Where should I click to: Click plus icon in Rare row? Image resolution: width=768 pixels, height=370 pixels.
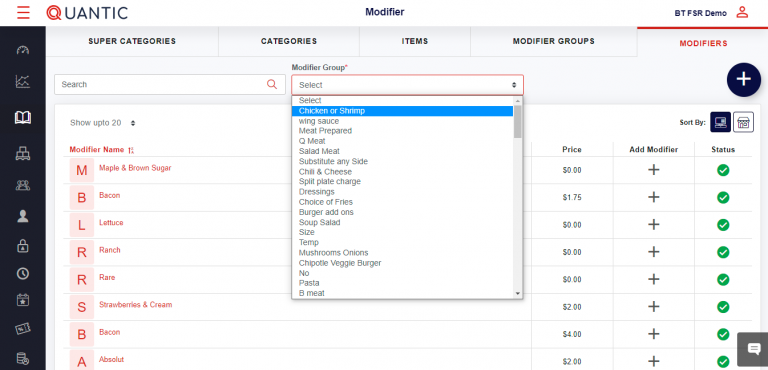coord(653,279)
